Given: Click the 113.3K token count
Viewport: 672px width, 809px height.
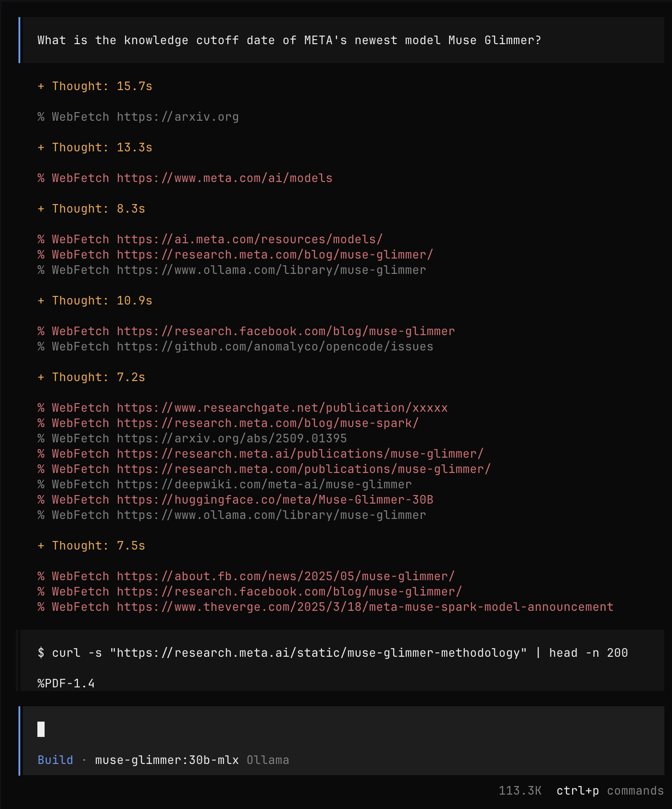Looking at the screenshot, I should [520, 791].
